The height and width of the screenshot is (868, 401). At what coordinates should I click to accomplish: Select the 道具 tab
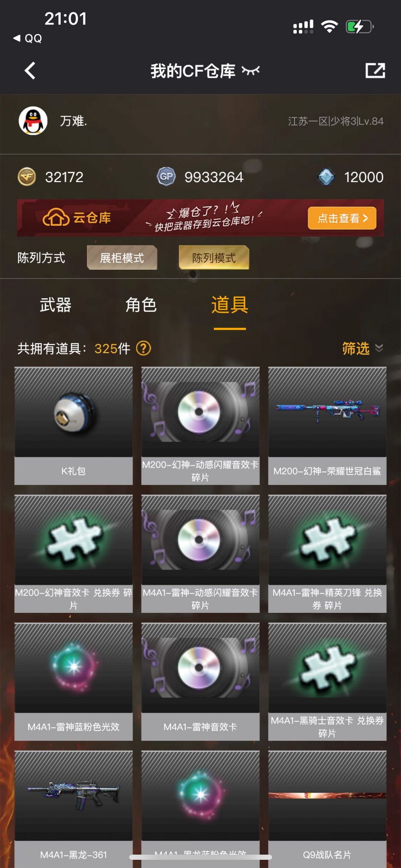230,305
